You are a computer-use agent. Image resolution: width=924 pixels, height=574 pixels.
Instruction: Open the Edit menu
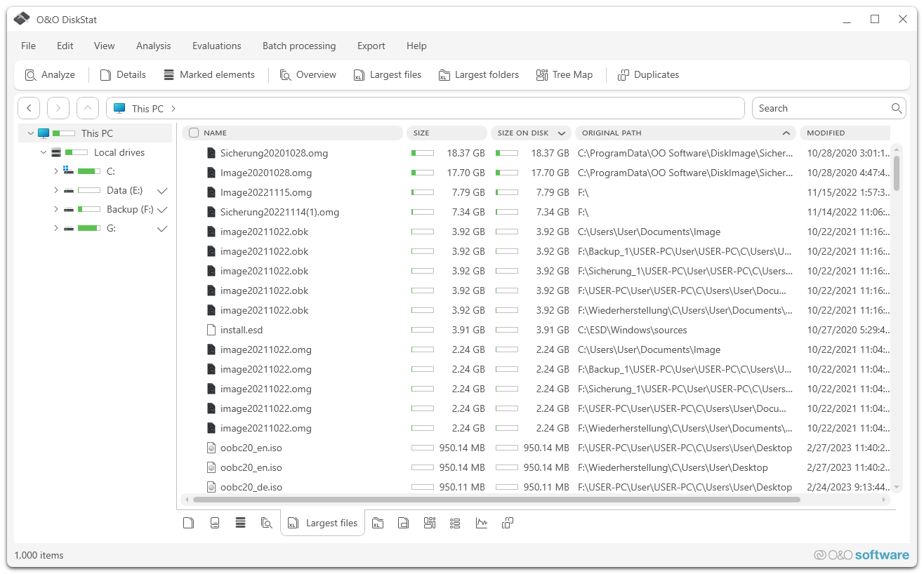click(65, 46)
